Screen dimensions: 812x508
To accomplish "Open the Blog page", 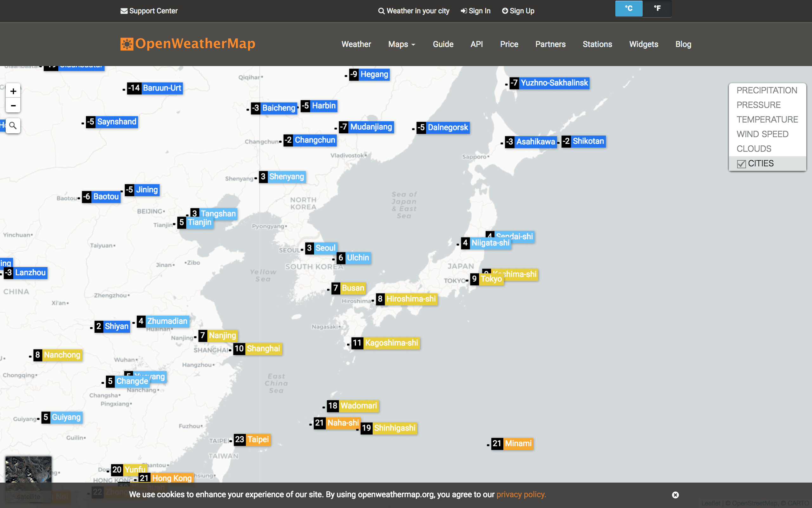I will pyautogui.click(x=683, y=44).
